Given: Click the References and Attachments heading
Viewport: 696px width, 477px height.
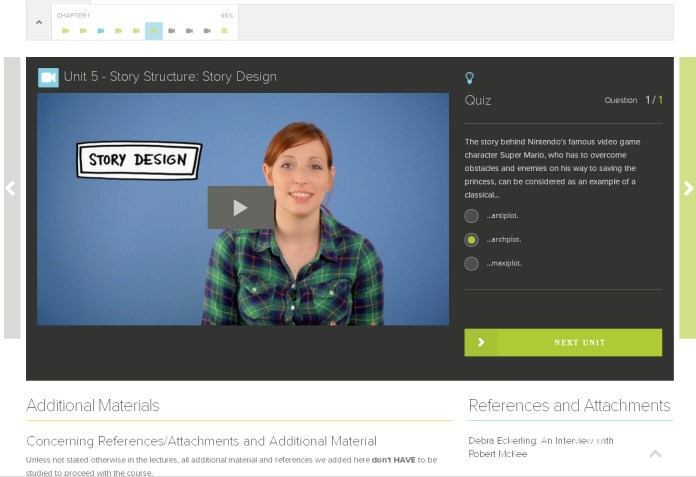Looking at the screenshot, I should pyautogui.click(x=569, y=405).
